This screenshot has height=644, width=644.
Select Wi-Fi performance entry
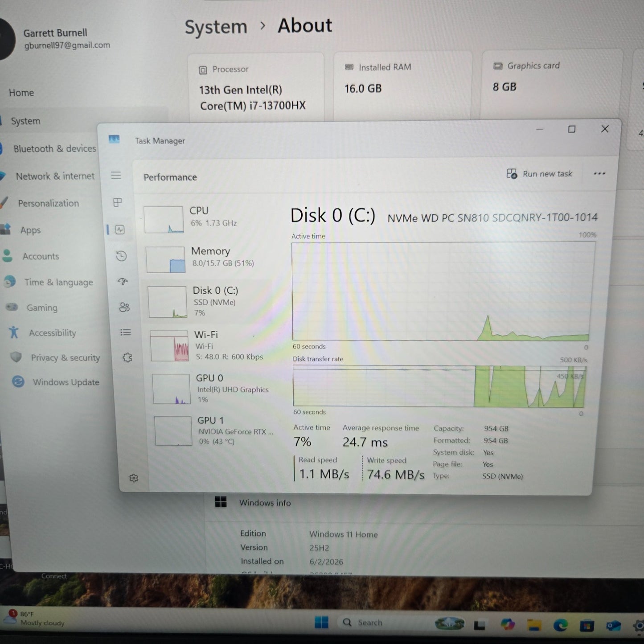point(211,345)
